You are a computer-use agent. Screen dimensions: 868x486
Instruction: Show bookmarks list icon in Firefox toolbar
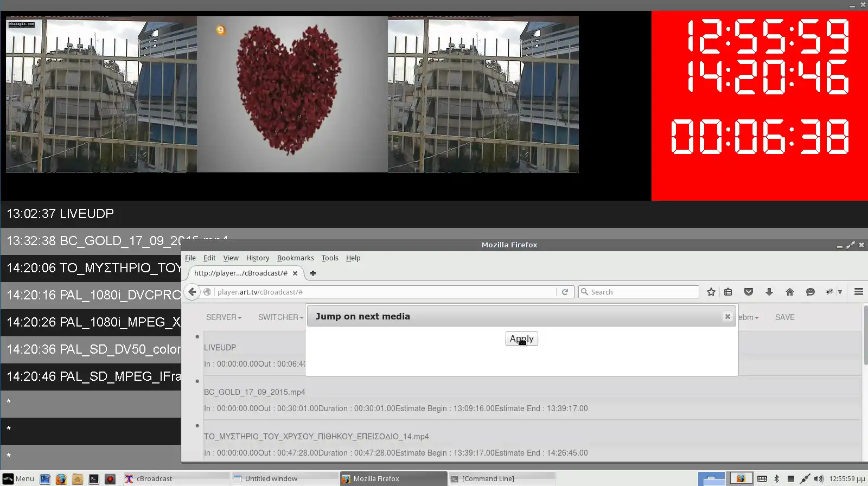tap(728, 292)
